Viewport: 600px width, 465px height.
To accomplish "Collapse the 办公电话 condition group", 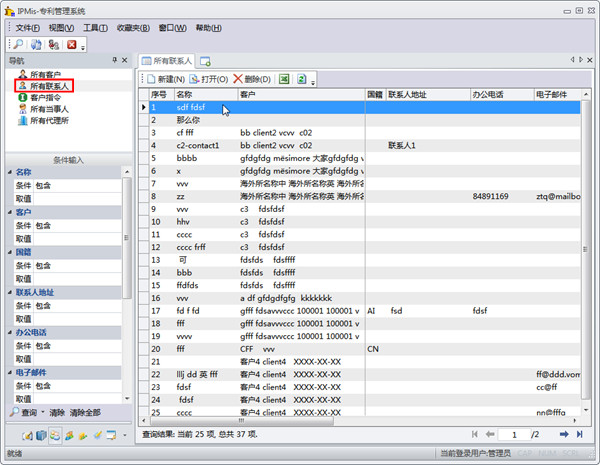I will [x=10, y=332].
